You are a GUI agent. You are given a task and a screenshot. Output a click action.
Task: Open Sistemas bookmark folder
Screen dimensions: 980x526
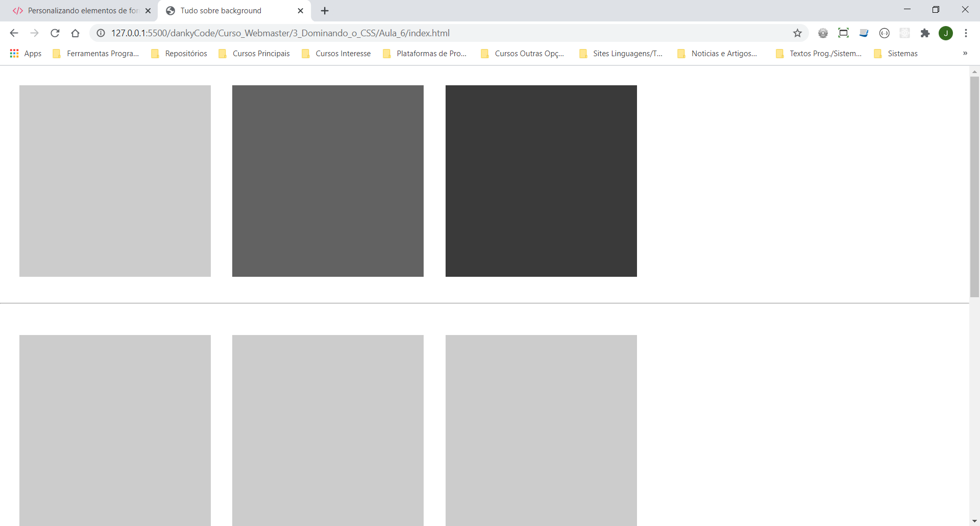896,54
